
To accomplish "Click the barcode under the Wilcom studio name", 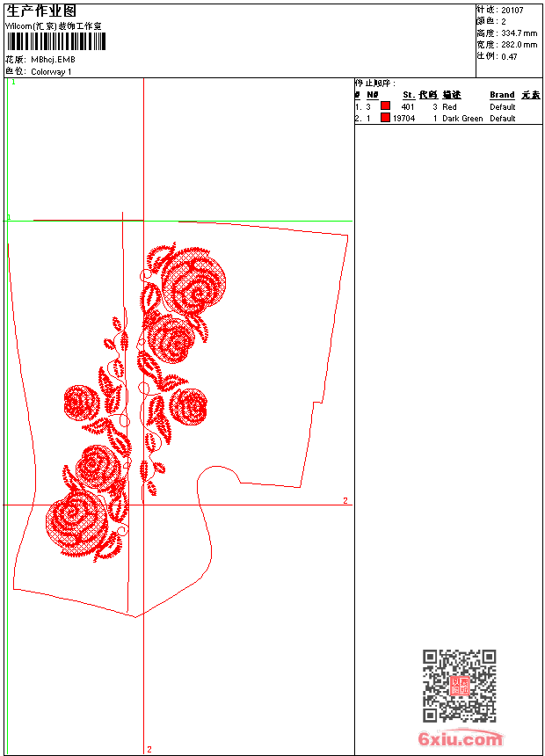I will coord(56,41).
